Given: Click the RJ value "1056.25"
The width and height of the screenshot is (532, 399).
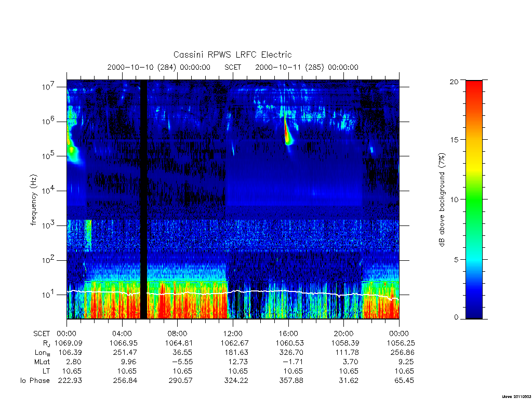Looking at the screenshot, I should click(x=401, y=343).
